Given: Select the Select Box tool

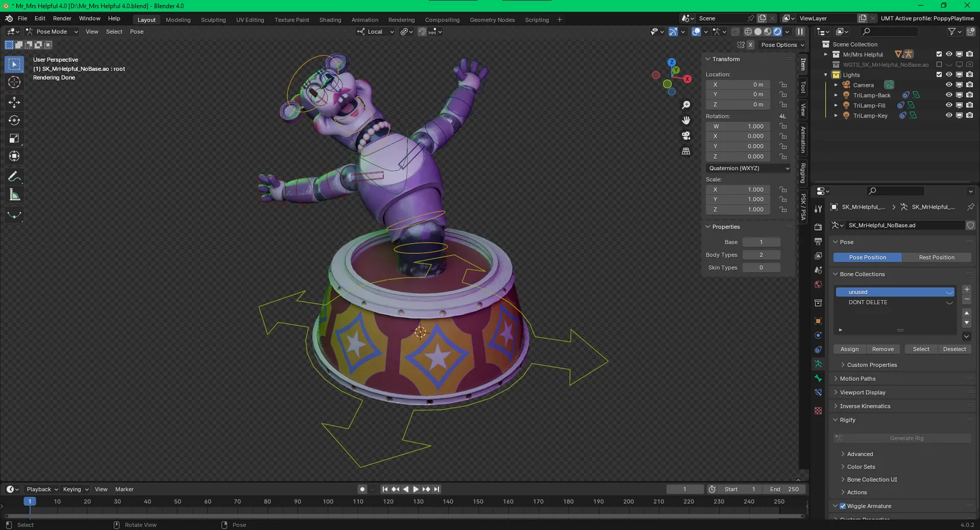Looking at the screenshot, I should click(x=14, y=64).
